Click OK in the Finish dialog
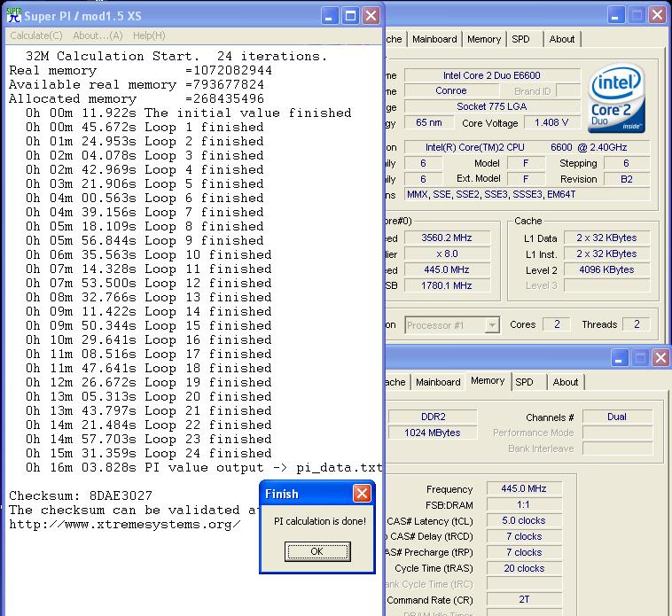 pos(317,551)
